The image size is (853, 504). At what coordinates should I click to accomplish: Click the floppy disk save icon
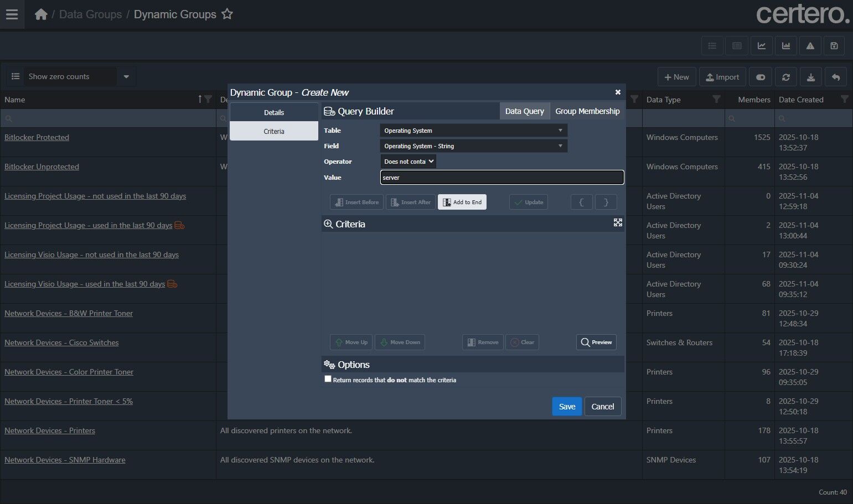coord(834,46)
